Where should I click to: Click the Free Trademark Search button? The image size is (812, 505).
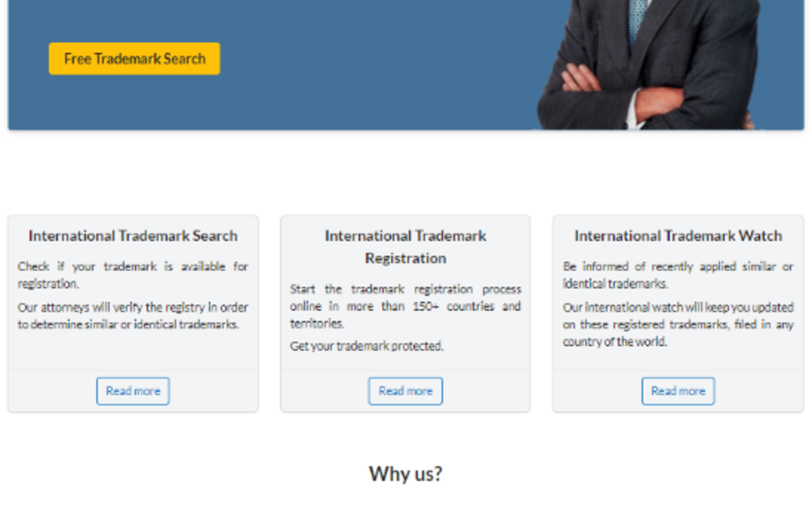(134, 58)
